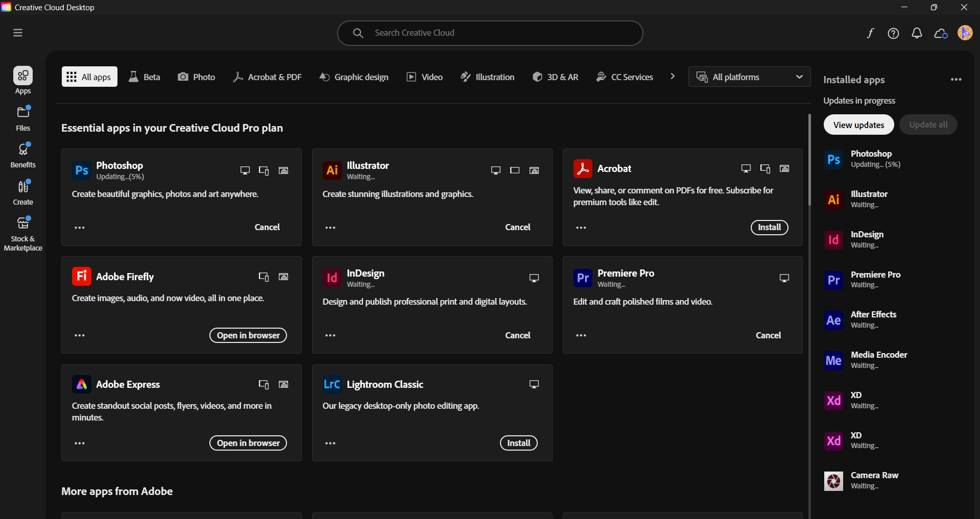Open the hamburger navigation menu

pos(18,33)
